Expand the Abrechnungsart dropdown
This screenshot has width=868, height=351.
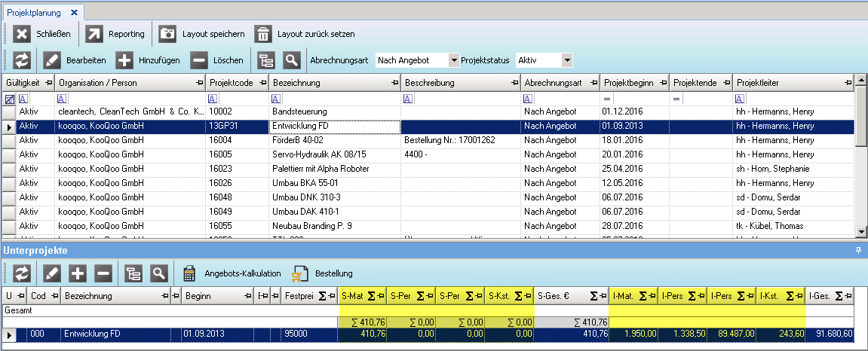(453, 60)
